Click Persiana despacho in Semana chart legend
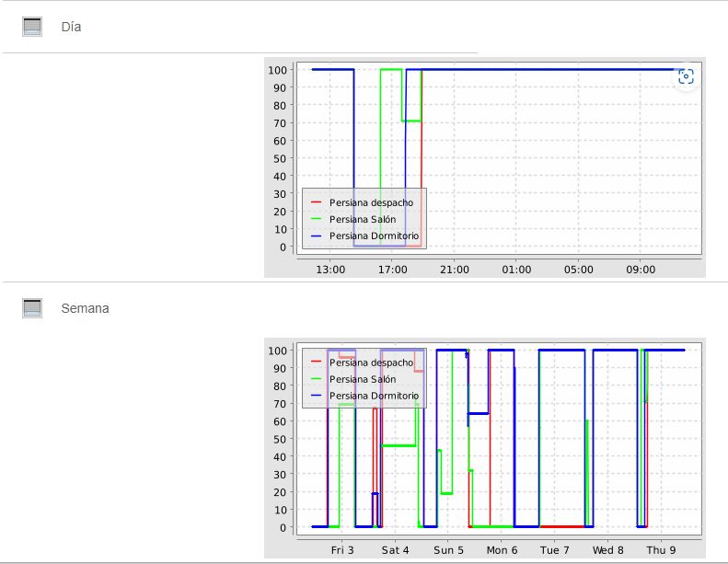Image resolution: width=728 pixels, height=564 pixels. click(x=371, y=363)
